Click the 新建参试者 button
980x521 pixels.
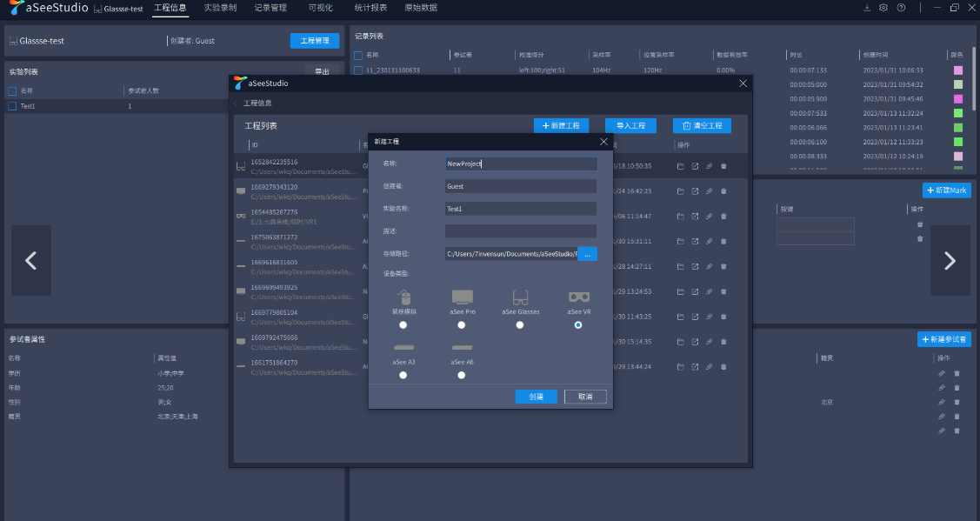943,339
